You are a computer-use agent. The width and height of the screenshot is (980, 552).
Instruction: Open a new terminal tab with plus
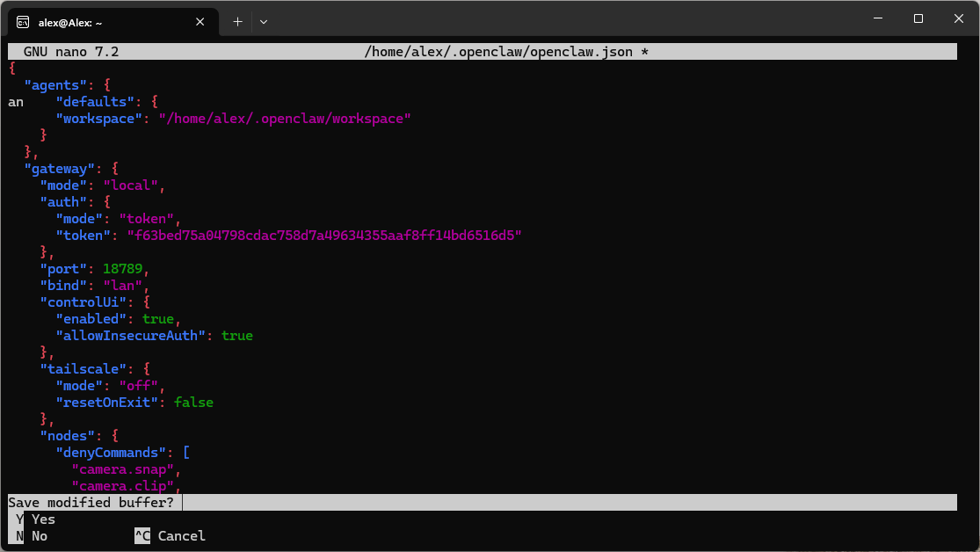237,21
